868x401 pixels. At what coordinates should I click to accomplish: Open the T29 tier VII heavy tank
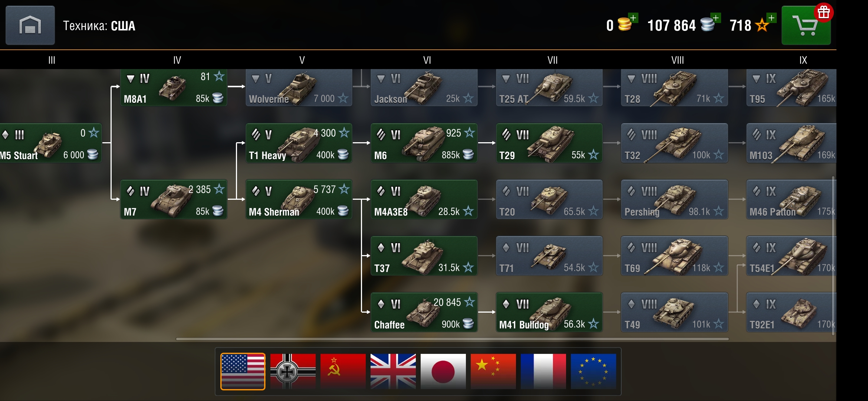(x=549, y=143)
